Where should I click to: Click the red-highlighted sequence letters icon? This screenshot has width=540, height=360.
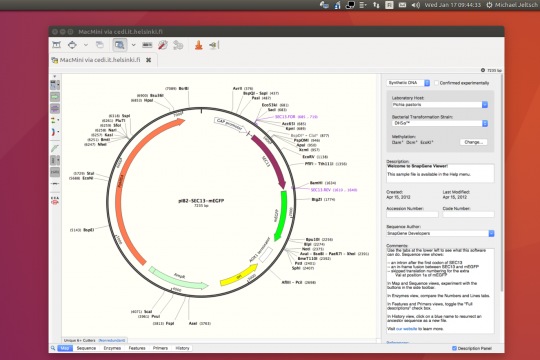pos(55,200)
